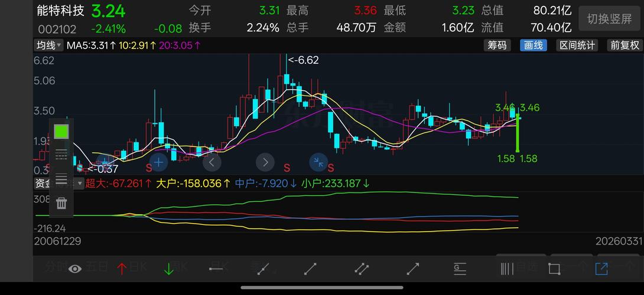Select the red up-arrow marker tool
Screen dimensions: 644x295
[x=122, y=268]
